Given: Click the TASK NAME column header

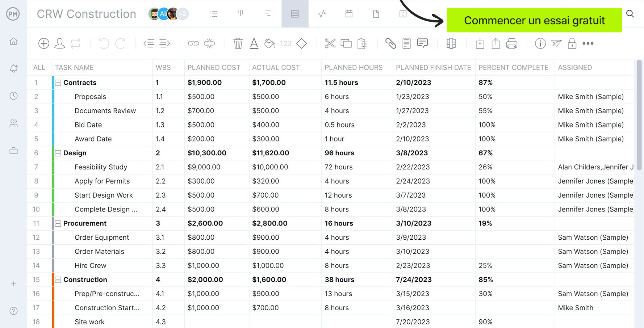Looking at the screenshot, I should tap(74, 67).
